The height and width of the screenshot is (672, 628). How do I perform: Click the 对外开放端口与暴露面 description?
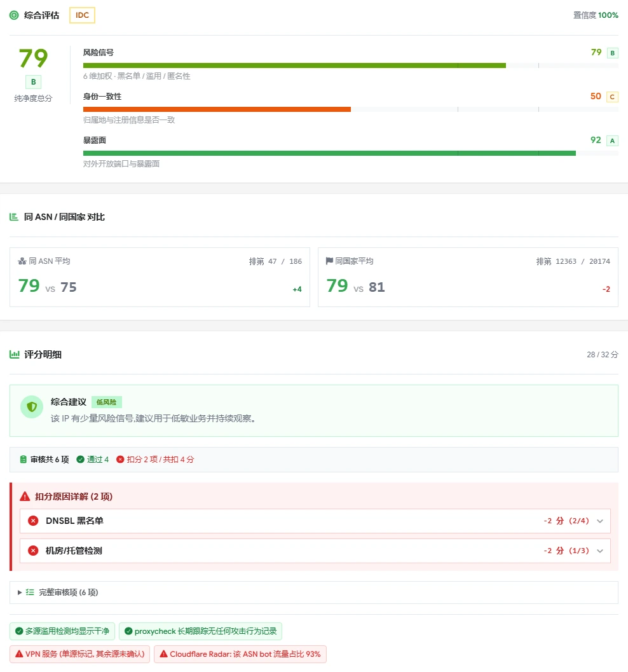pos(121,164)
